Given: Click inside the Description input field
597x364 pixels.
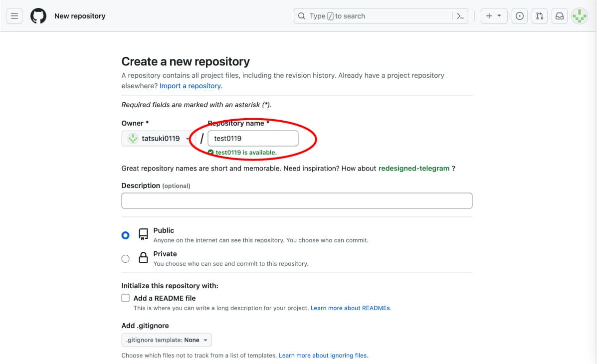Looking at the screenshot, I should 297,200.
